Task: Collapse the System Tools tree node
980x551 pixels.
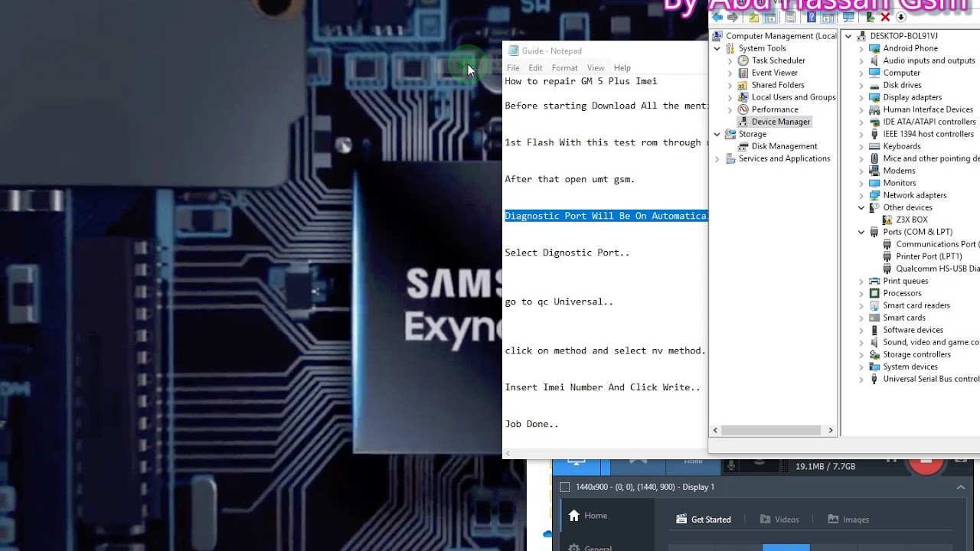Action: [717, 48]
